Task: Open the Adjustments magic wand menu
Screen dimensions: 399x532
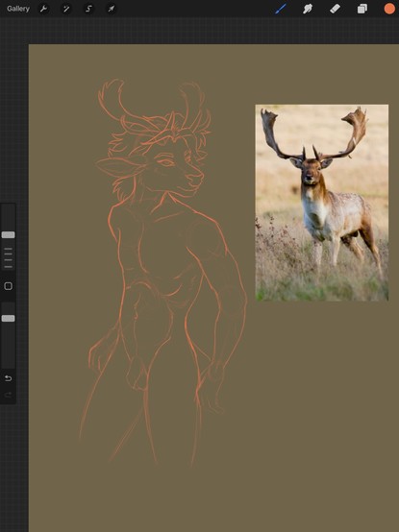Action: click(66, 9)
